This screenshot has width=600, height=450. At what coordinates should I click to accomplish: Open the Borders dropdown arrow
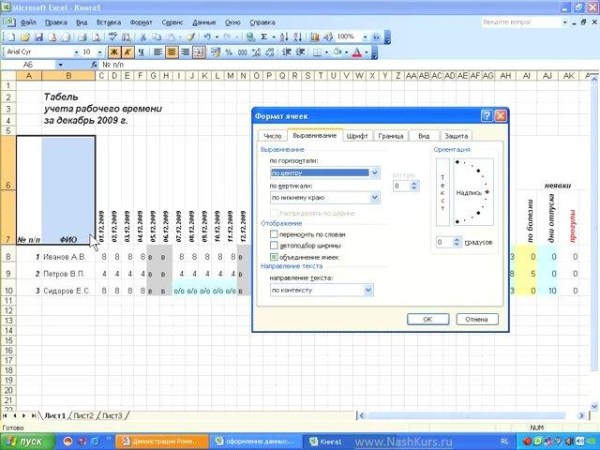[326, 52]
